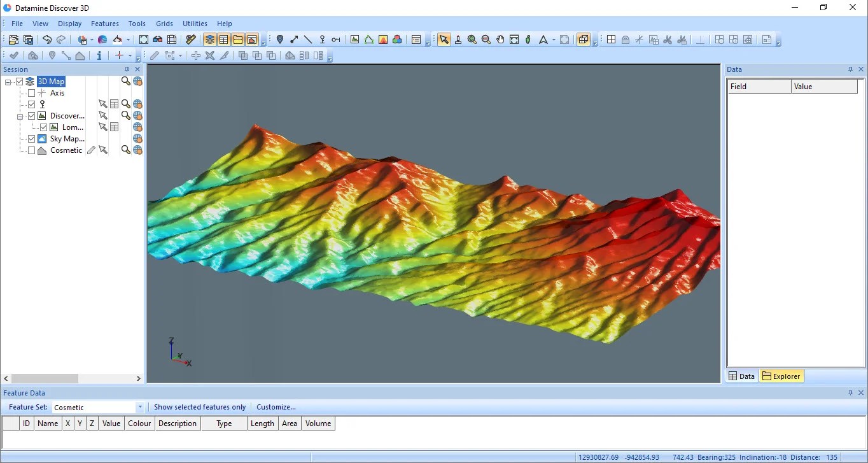Image resolution: width=868 pixels, height=463 pixels.
Task: Uncheck the Sky Map layer checkbox
Action: pyautogui.click(x=31, y=139)
